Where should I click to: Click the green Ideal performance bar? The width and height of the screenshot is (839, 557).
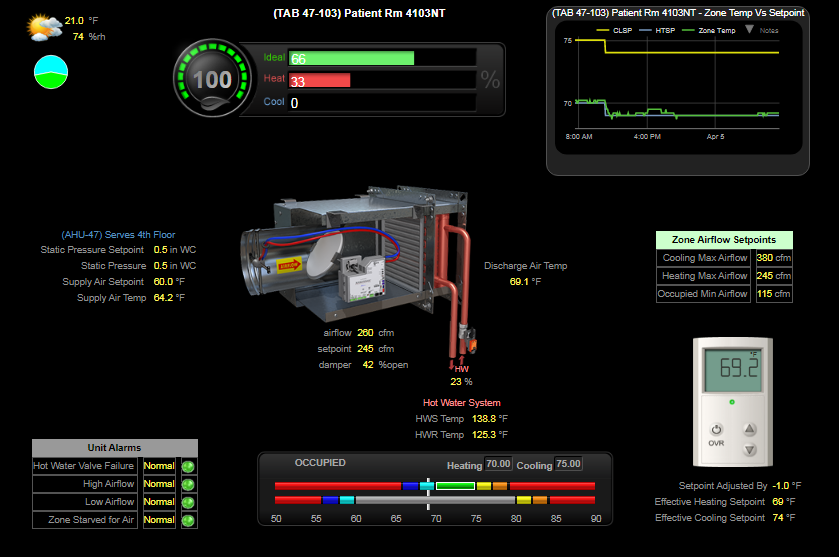click(351, 59)
